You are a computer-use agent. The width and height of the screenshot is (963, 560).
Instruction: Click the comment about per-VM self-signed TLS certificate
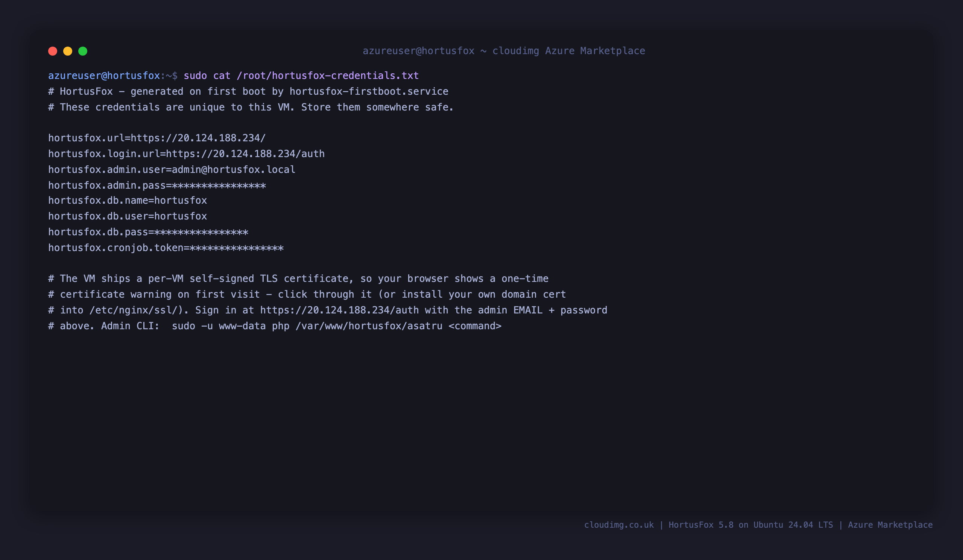(298, 278)
